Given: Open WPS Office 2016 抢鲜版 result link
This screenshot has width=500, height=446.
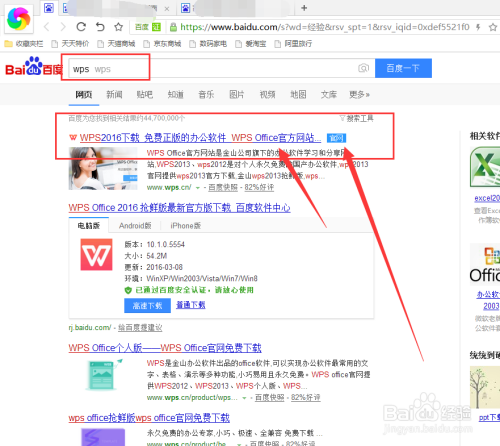Looking at the screenshot, I should [x=179, y=208].
